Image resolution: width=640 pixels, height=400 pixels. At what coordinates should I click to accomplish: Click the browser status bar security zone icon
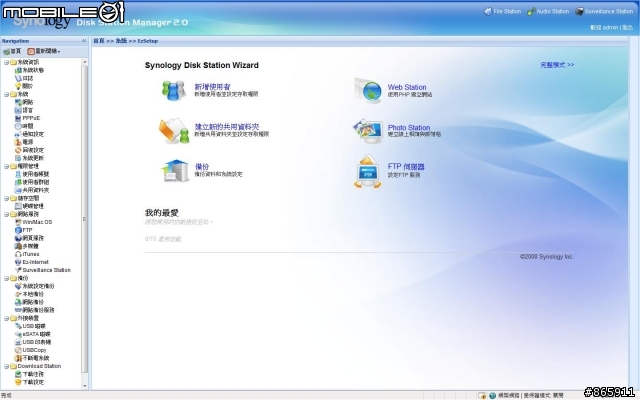[x=493, y=396]
